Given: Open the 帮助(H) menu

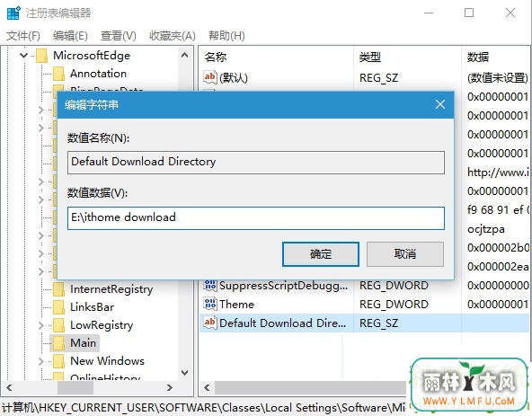Looking at the screenshot, I should [x=226, y=36].
